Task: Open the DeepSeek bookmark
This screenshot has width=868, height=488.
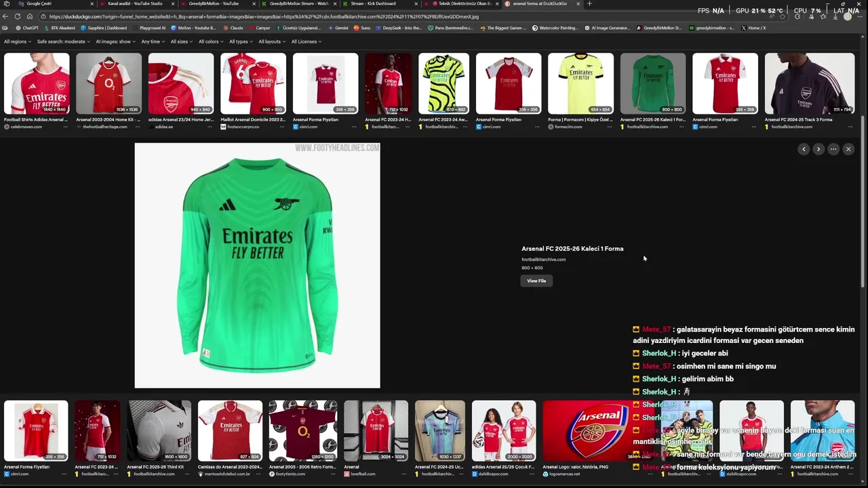Action: click(399, 28)
